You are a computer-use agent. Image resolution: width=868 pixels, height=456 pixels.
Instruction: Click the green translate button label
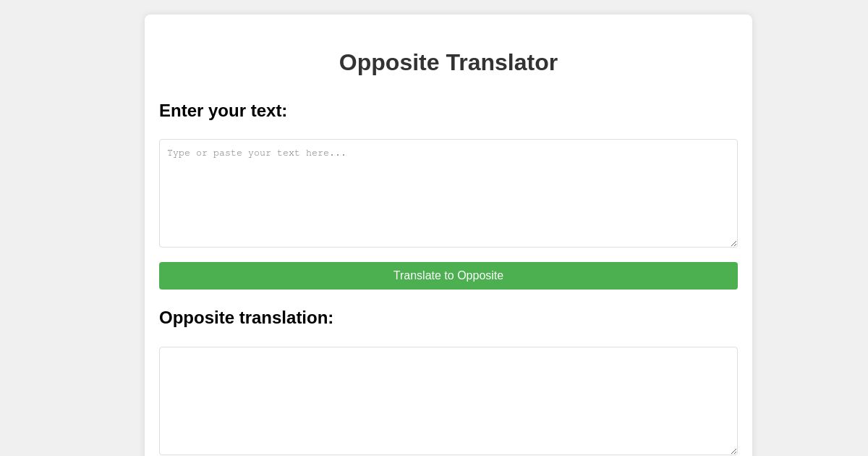click(x=448, y=276)
